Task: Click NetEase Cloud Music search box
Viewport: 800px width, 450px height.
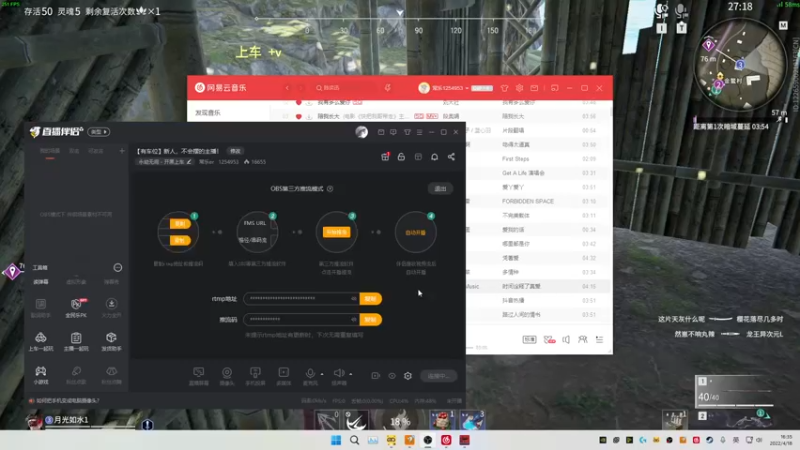Action: [x=347, y=88]
